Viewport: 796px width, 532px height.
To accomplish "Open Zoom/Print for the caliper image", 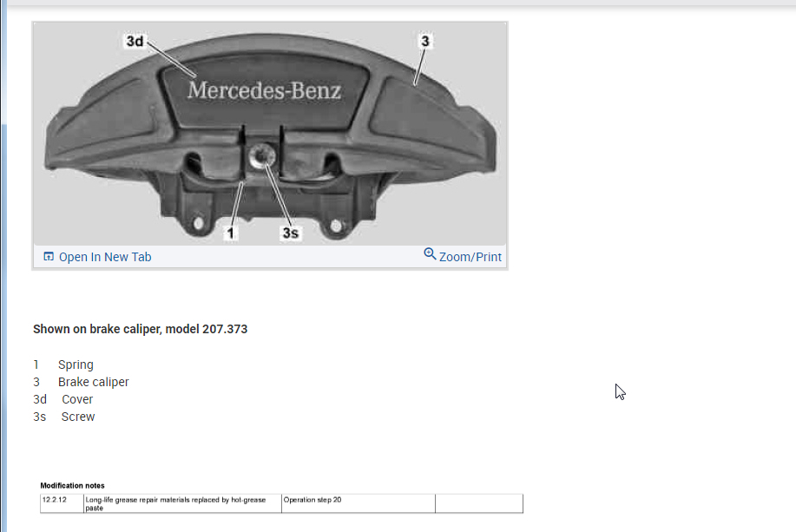I will (463, 256).
